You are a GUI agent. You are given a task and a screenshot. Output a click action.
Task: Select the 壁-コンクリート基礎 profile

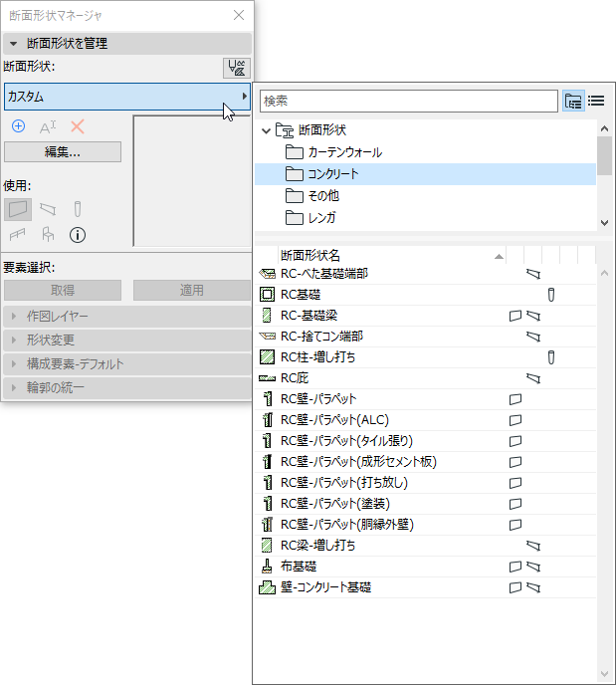(x=425, y=587)
